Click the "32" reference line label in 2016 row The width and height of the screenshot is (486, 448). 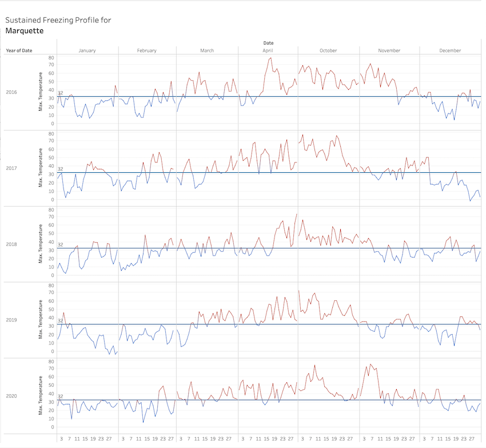61,93
